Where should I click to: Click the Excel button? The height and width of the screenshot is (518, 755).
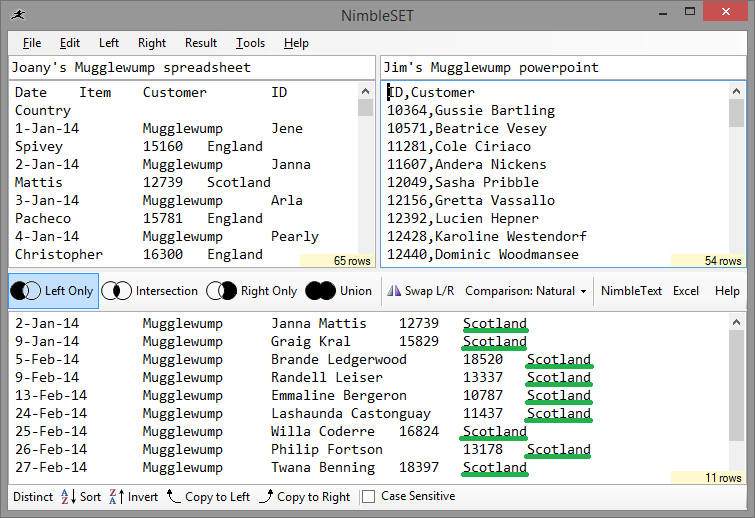tap(686, 291)
